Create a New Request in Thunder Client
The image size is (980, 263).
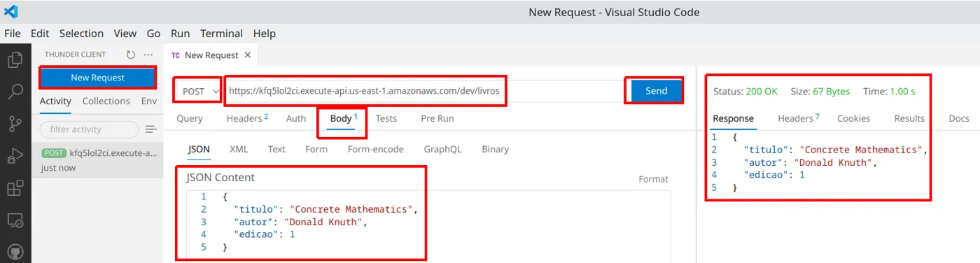click(x=98, y=78)
